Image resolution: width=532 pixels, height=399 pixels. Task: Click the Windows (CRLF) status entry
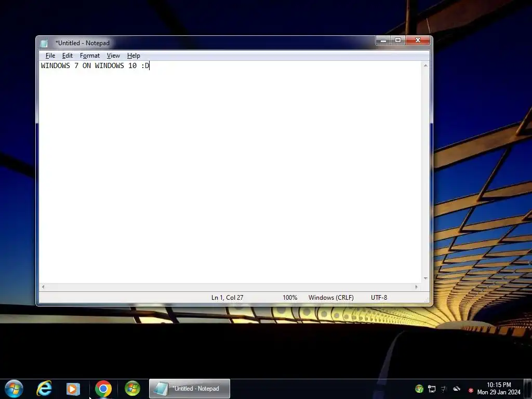click(x=331, y=298)
